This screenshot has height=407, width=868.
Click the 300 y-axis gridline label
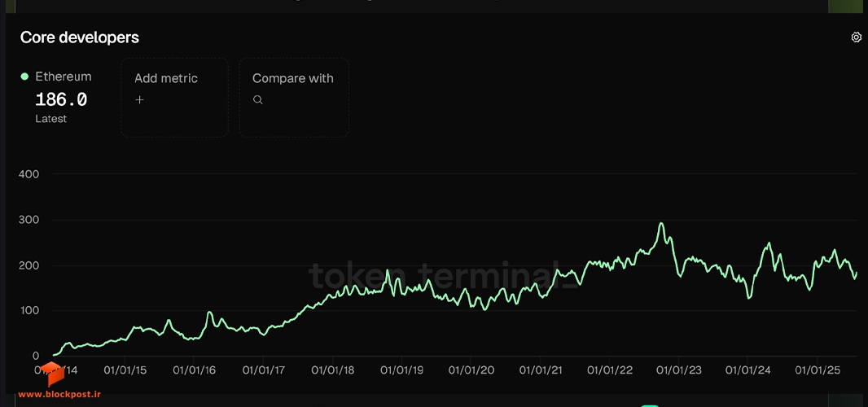coord(28,220)
